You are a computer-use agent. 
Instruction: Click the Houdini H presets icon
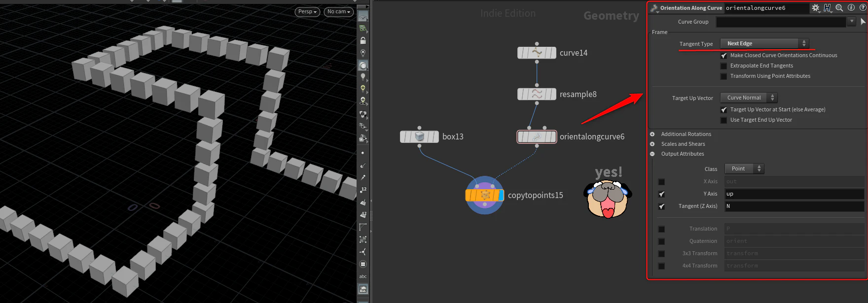pos(828,8)
